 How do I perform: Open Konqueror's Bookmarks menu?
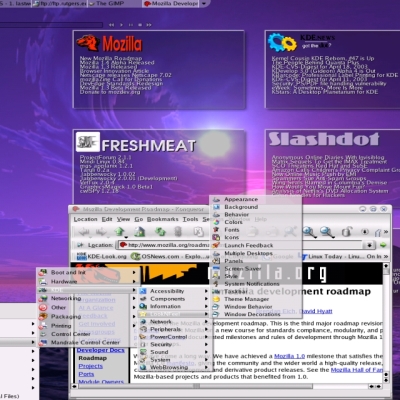tap(163, 219)
